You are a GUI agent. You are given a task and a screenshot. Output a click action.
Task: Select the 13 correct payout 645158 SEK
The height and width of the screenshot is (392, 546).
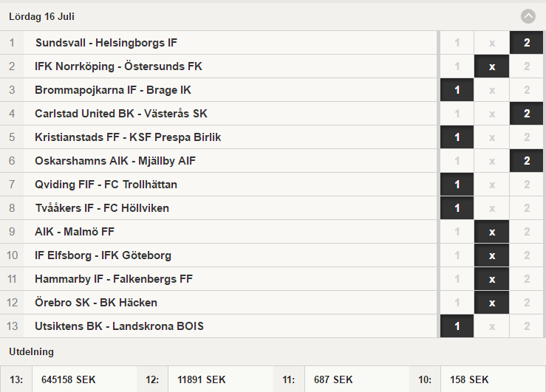point(68,379)
